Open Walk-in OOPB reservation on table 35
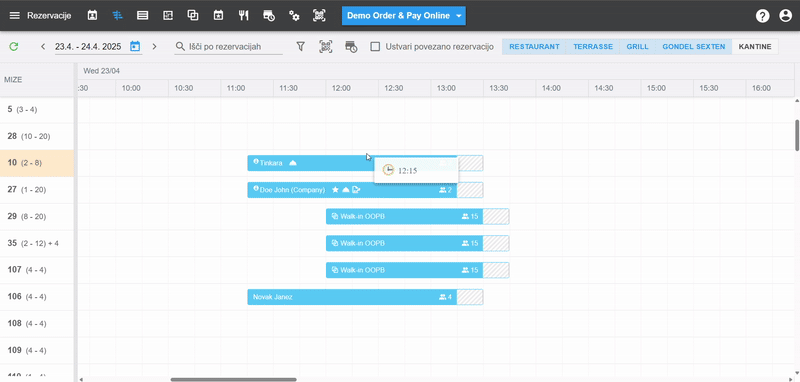 (x=405, y=243)
